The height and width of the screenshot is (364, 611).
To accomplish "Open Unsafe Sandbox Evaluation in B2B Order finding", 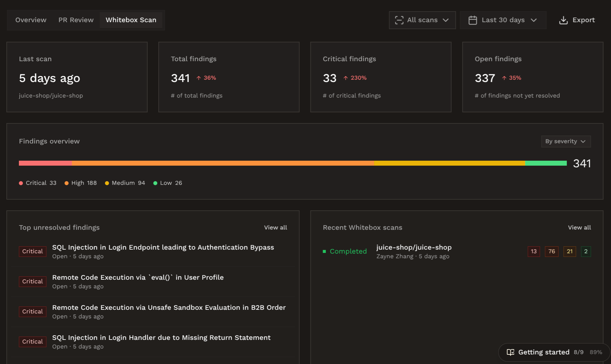I will click(x=153, y=312).
